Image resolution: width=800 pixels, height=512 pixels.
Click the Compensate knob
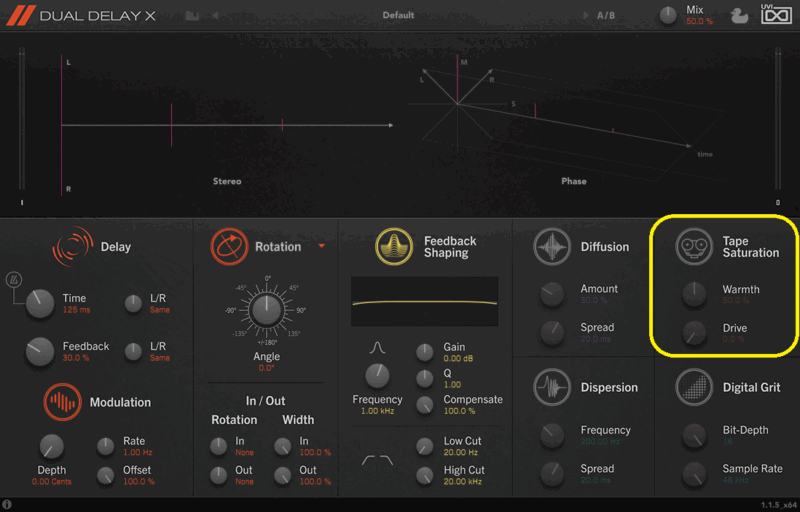pos(424,405)
